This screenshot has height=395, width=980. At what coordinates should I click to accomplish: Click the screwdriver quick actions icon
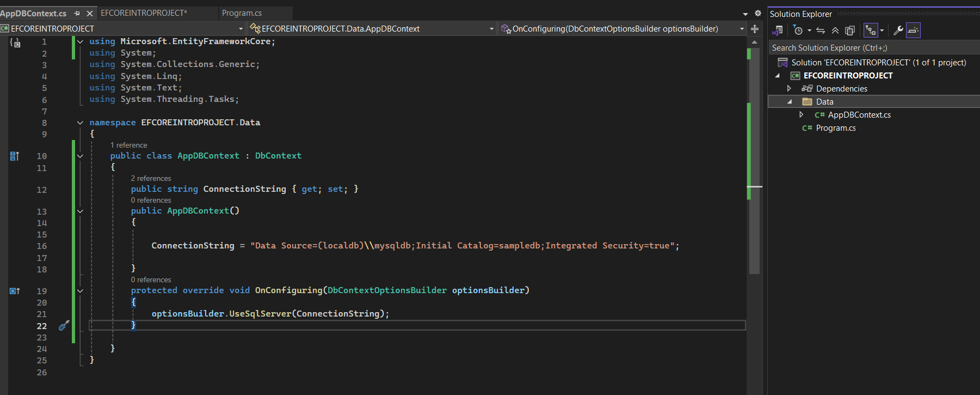(64, 326)
